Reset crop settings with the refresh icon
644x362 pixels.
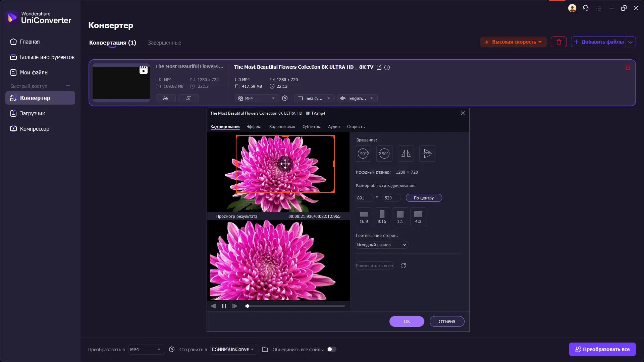click(403, 266)
